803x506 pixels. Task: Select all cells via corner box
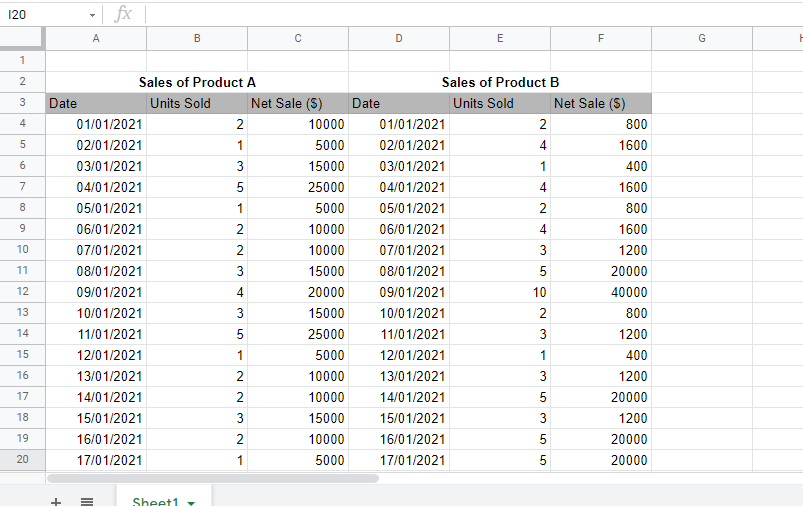pyautogui.click(x=23, y=38)
